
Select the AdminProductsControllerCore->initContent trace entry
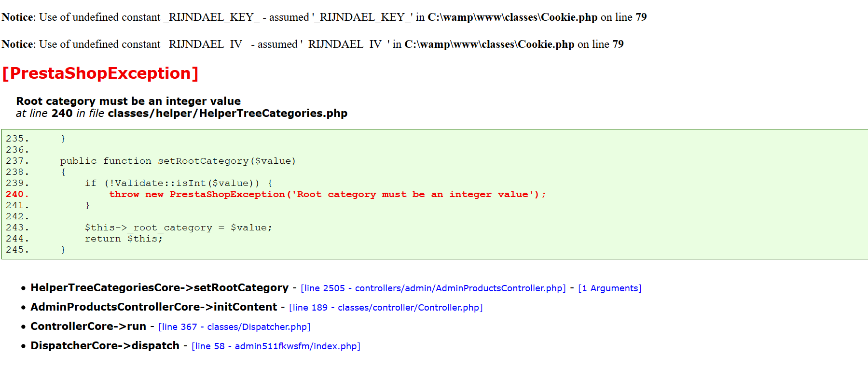(x=154, y=307)
